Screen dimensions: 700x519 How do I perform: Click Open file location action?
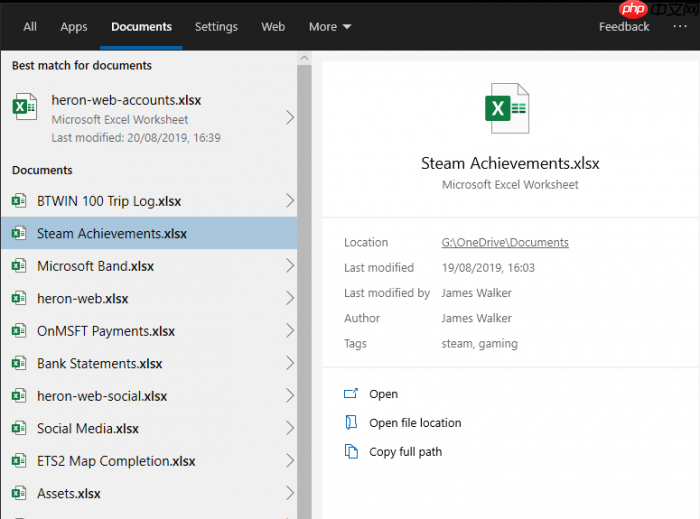click(415, 423)
